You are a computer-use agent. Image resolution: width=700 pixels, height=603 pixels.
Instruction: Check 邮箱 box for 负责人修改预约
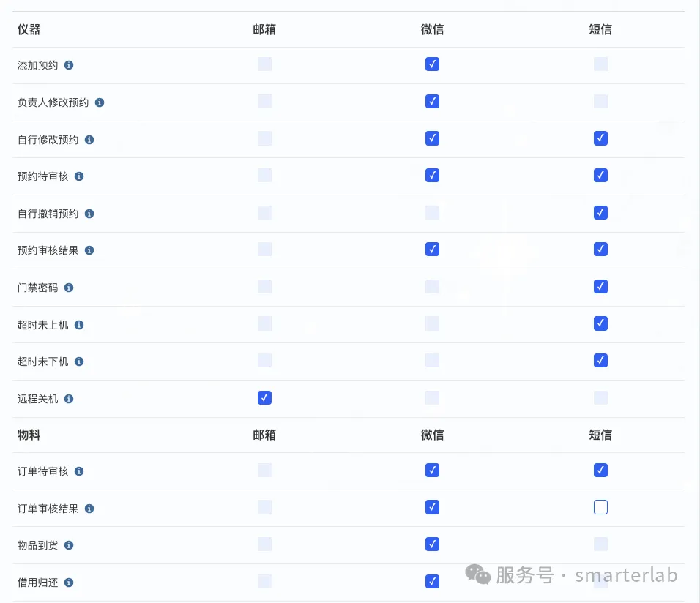(x=265, y=101)
